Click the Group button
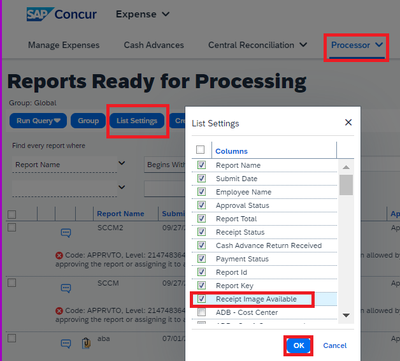 tap(88, 121)
